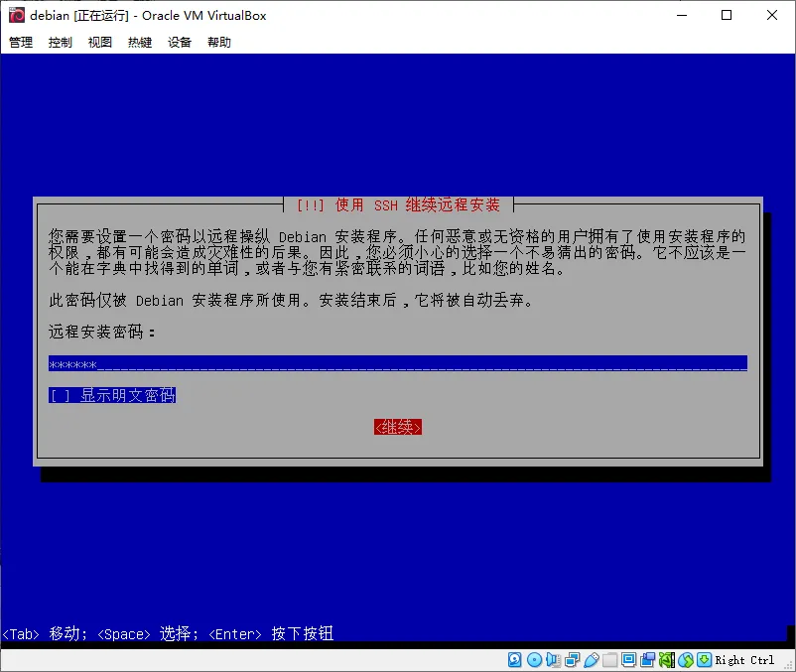The image size is (796, 672).
Task: Click the optical disc status icon
Action: (534, 660)
